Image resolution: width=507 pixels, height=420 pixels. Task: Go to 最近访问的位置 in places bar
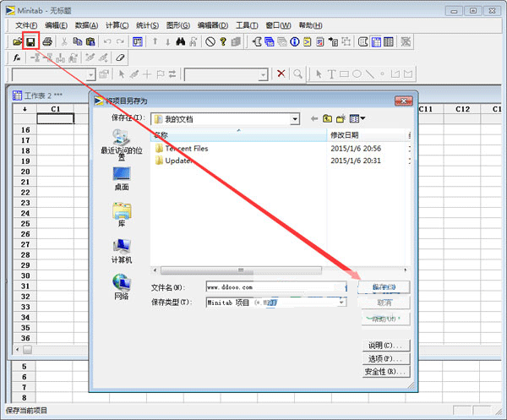[x=122, y=145]
